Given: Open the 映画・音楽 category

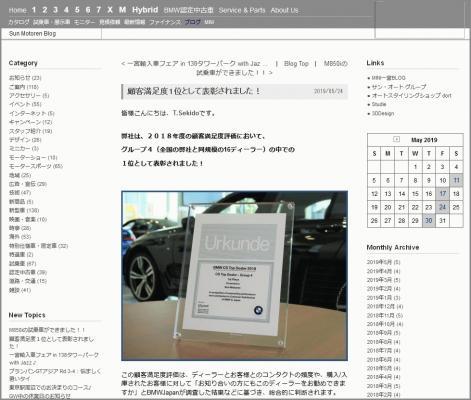Looking at the screenshot, I should coord(28,219).
